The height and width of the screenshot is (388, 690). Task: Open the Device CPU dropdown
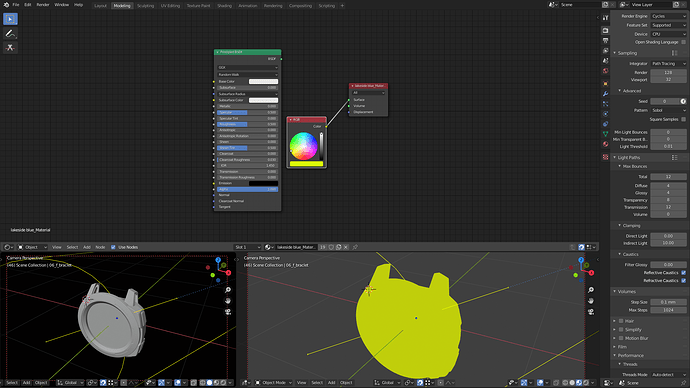click(x=668, y=34)
